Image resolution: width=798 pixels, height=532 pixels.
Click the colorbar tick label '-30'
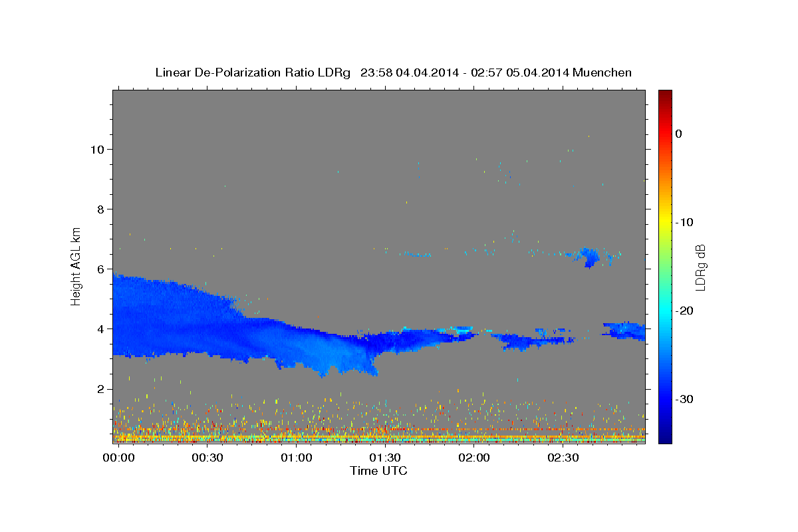tap(685, 399)
